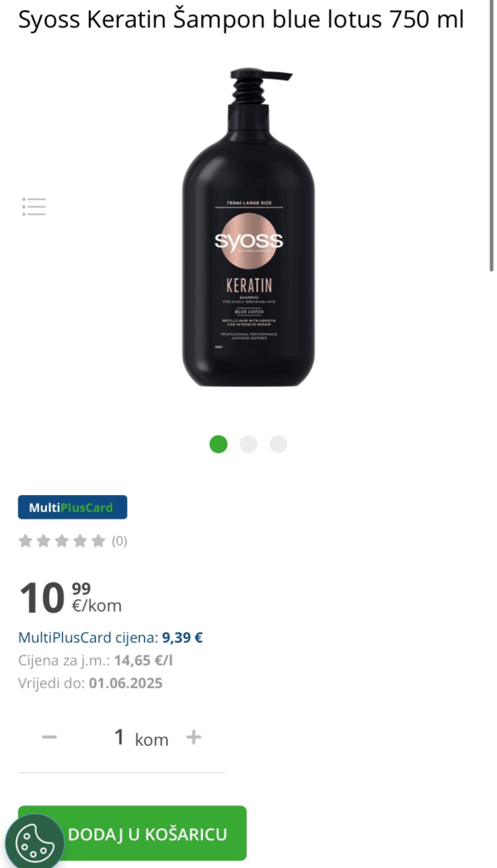Image resolution: width=497 pixels, height=868 pixels.
Task: Show third product image dot
Action: [x=278, y=444]
